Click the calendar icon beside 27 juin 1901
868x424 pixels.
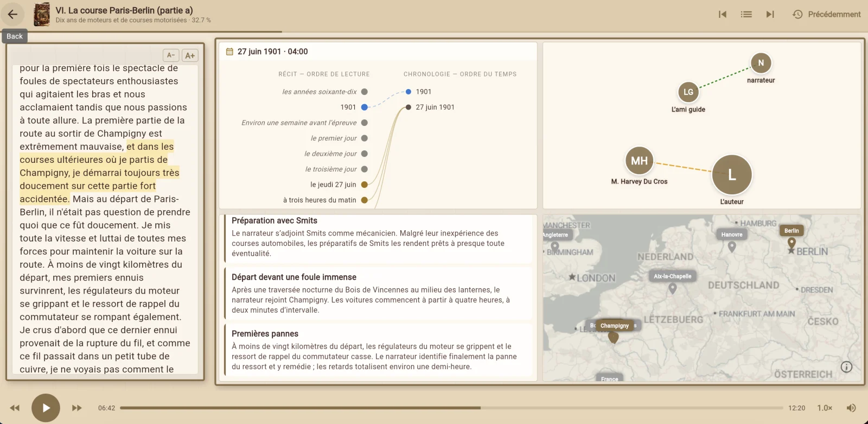click(229, 52)
